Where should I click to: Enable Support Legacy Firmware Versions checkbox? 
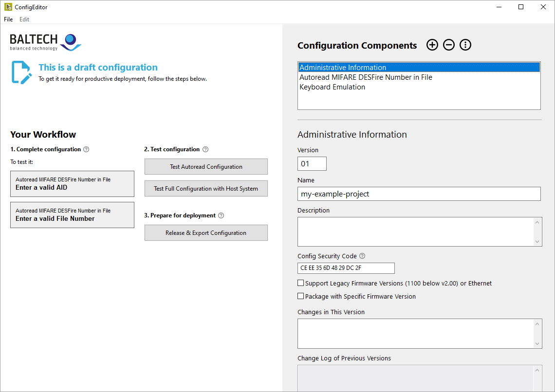point(300,283)
